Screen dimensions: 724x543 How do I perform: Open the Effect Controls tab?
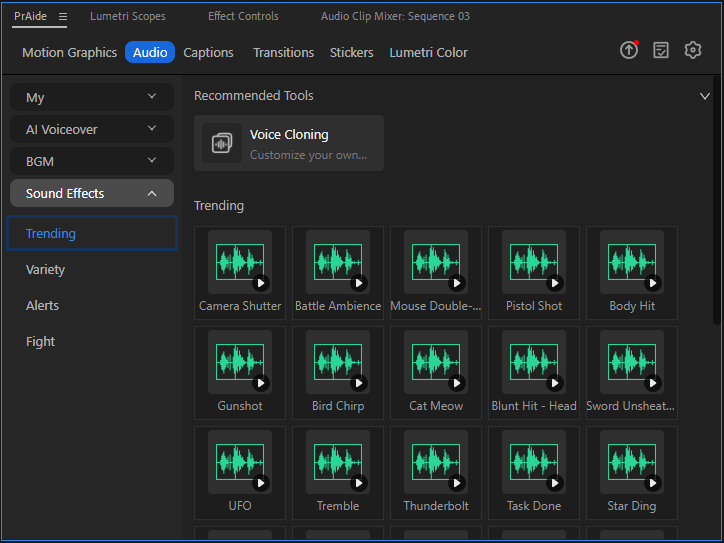click(x=243, y=16)
